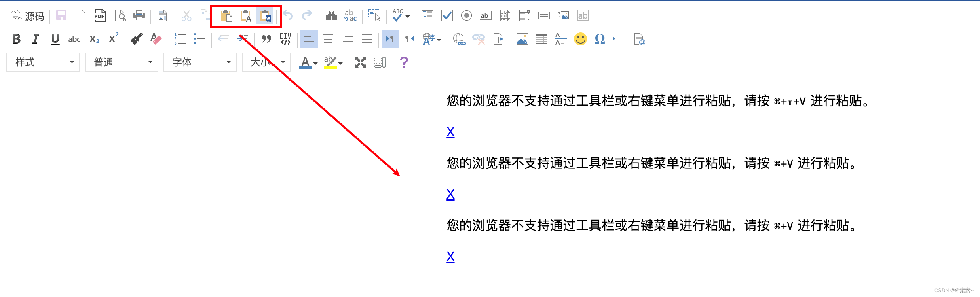Choose Paste from Word
The image size is (980, 297).
(265, 16)
